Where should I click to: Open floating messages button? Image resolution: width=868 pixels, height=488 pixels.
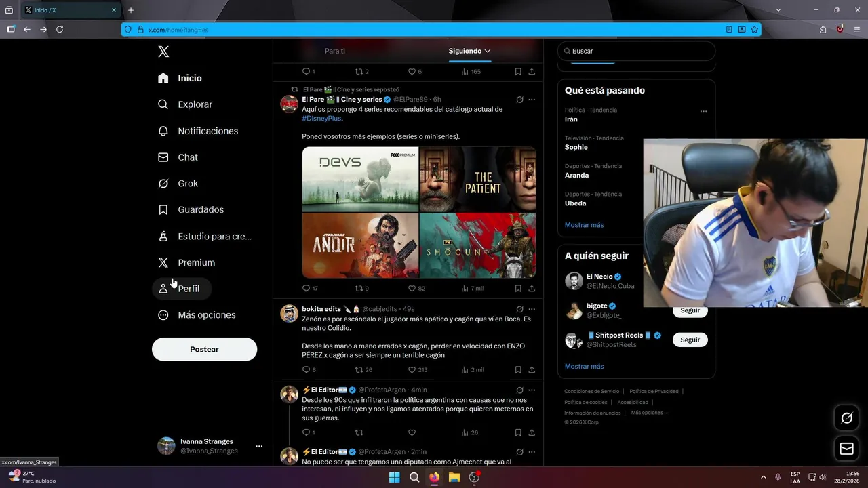[x=846, y=449]
